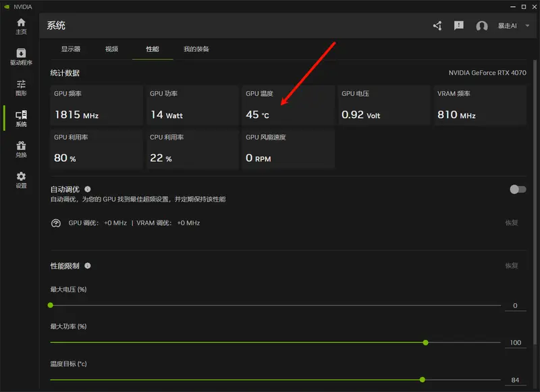Click the CPU 利用率 stat card

192,149
